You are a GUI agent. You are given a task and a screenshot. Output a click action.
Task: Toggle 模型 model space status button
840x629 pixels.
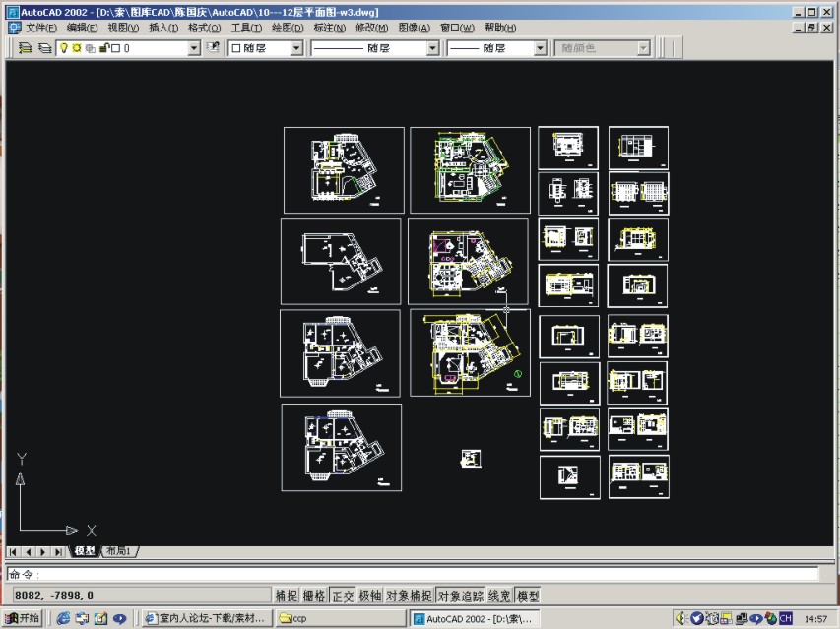(x=528, y=596)
